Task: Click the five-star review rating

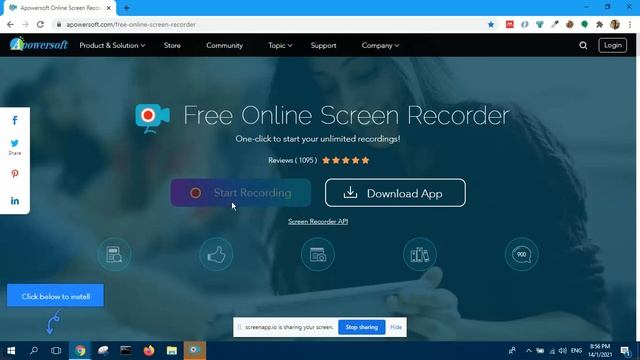Action: tap(346, 160)
